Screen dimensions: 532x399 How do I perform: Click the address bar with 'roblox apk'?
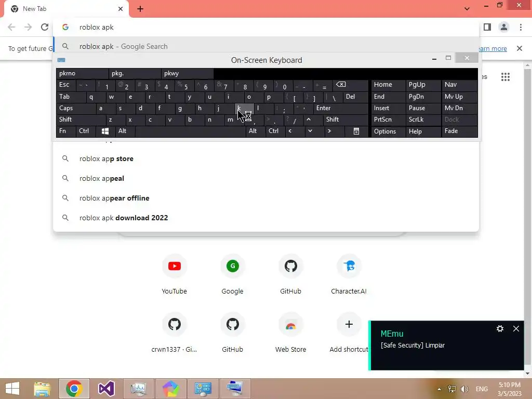click(266, 27)
